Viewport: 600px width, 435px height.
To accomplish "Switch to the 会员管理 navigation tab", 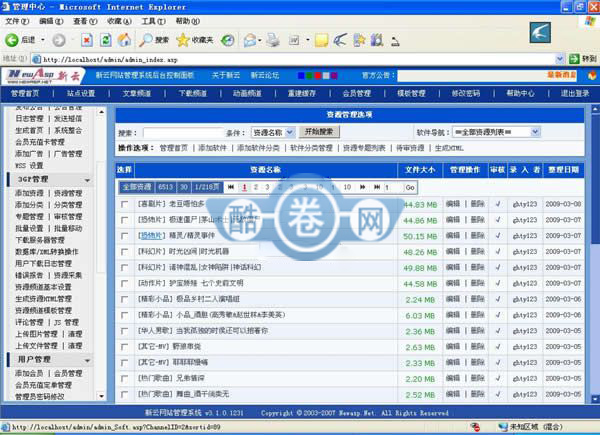I will (x=357, y=93).
